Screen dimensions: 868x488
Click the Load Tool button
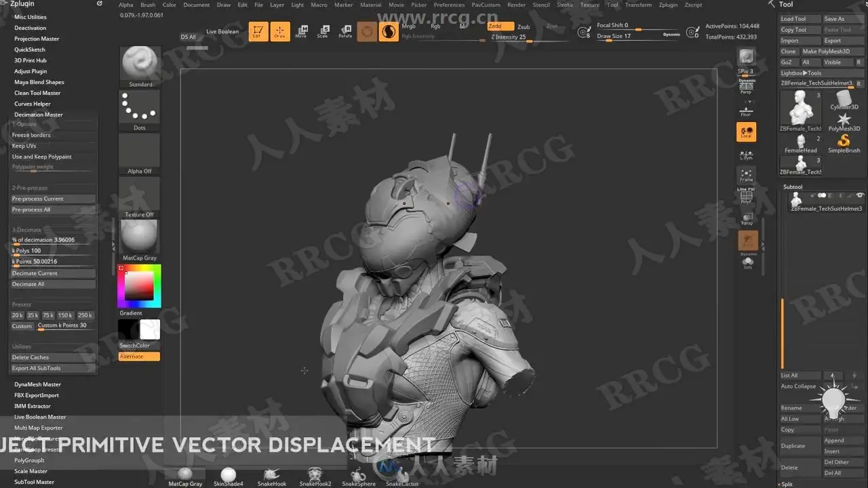click(800, 19)
